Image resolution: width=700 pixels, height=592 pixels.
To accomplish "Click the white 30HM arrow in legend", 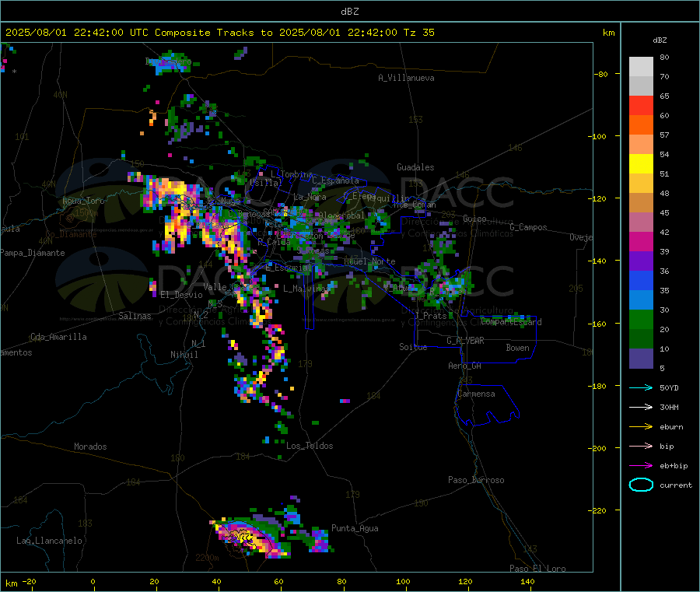I will [x=641, y=407].
